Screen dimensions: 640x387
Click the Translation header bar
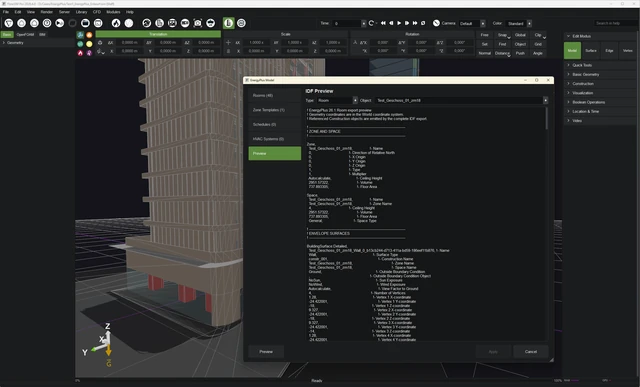click(x=158, y=34)
